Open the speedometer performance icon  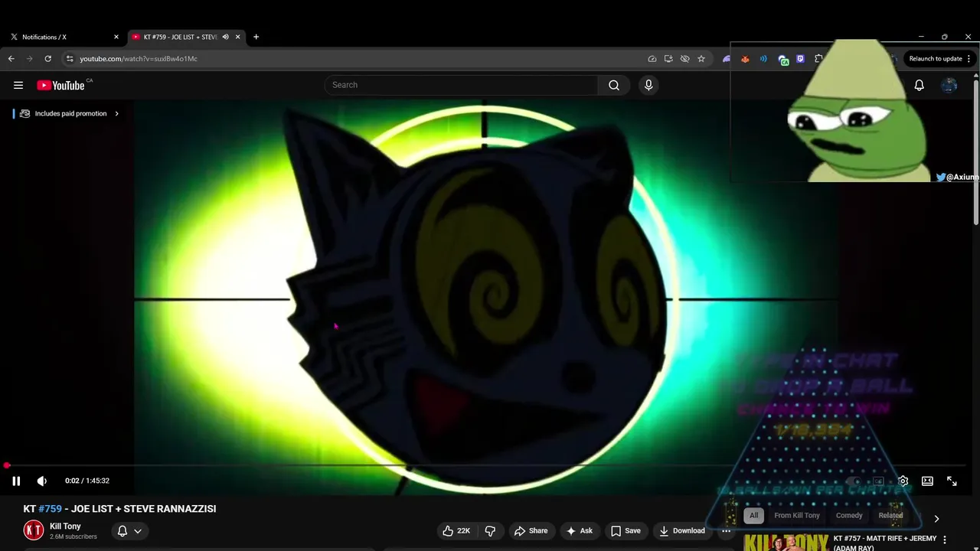click(652, 58)
